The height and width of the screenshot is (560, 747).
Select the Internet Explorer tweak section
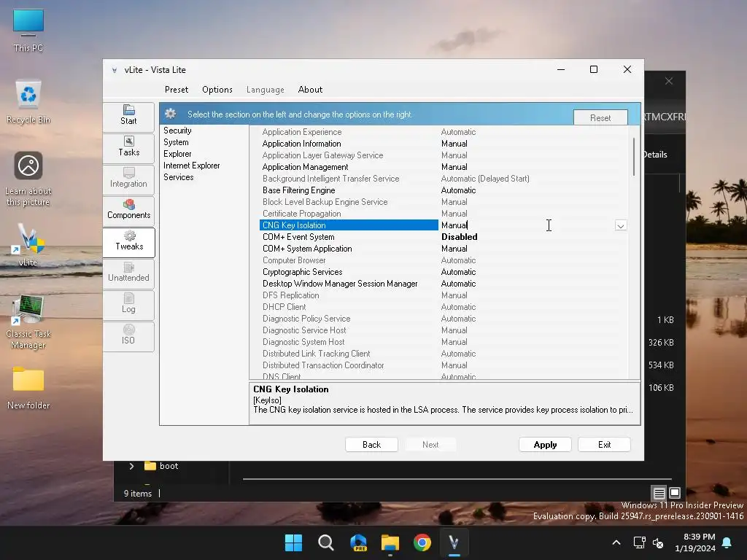click(x=192, y=166)
